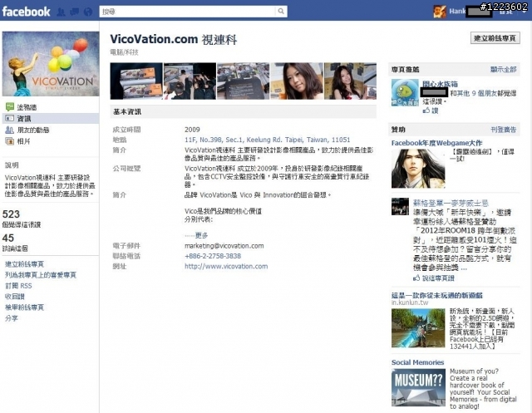
Task: Open fifth photo thumbnail of model
Action: tap(350, 81)
